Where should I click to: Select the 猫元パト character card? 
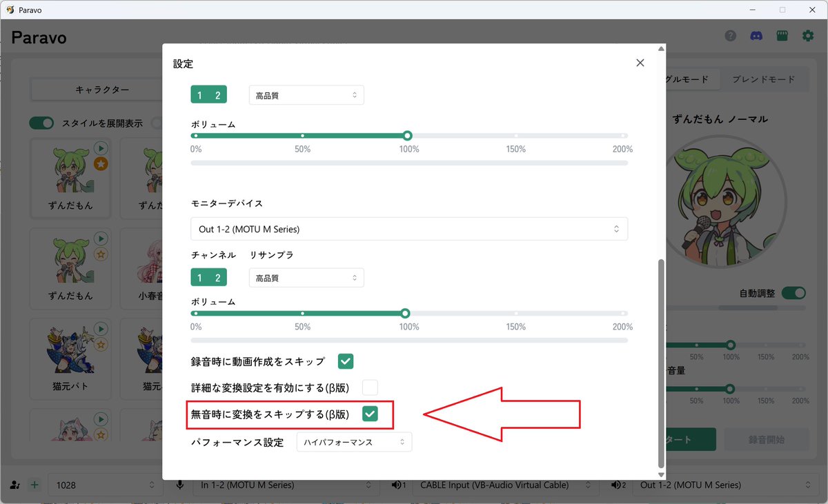(71, 358)
